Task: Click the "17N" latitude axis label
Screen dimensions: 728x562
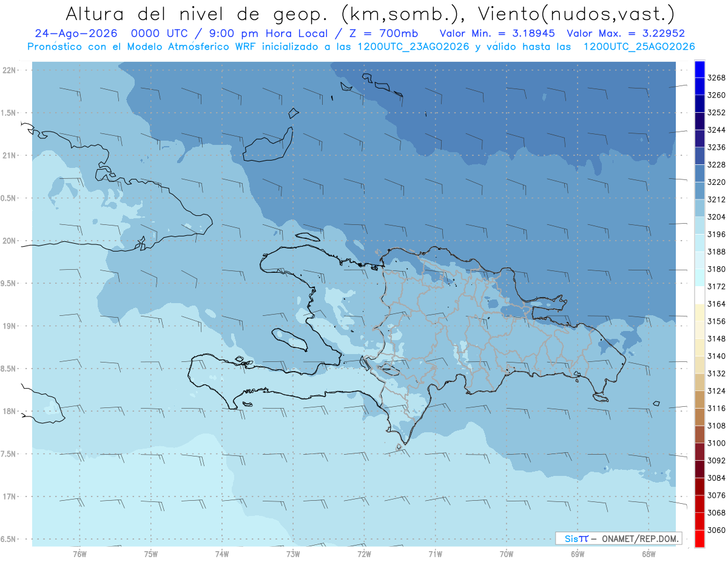Action: (10, 497)
